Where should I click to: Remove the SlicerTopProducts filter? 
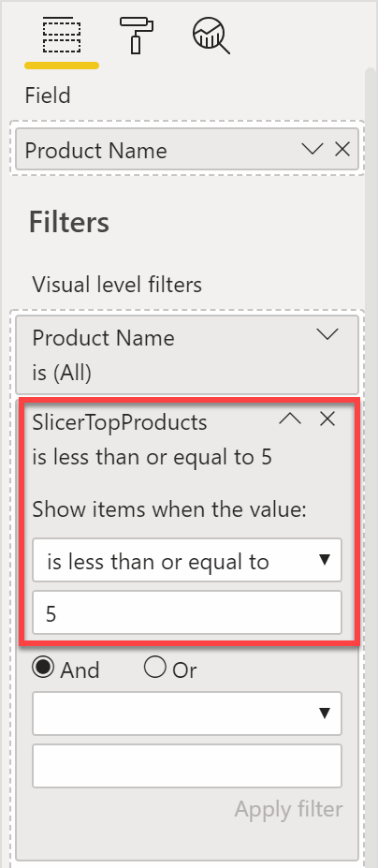click(x=327, y=419)
